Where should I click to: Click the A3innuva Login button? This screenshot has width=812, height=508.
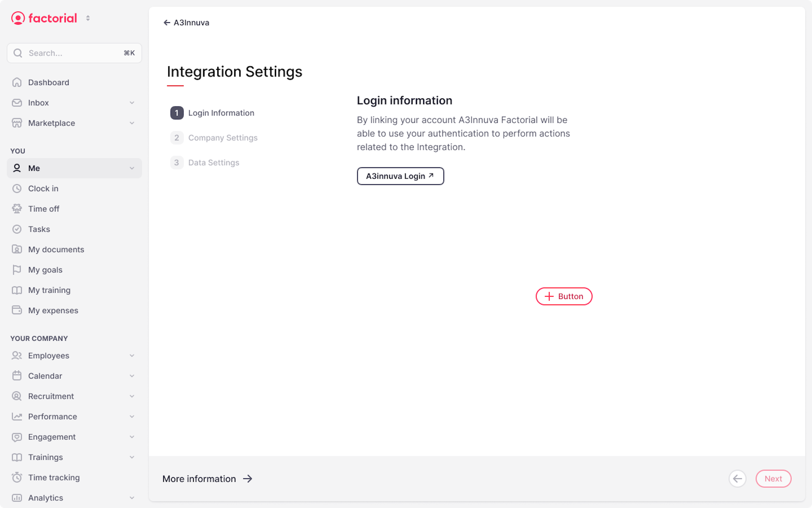[x=400, y=176]
